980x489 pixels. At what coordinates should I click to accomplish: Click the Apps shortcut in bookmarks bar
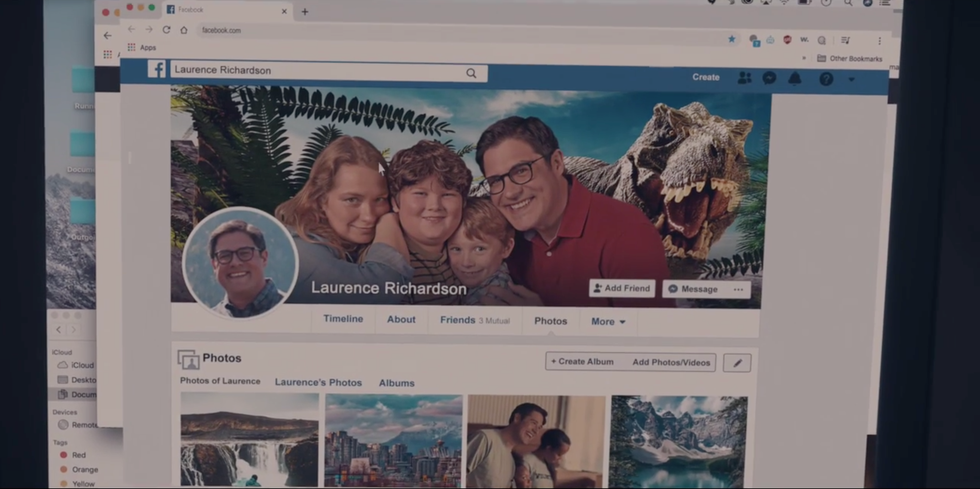coord(142,47)
